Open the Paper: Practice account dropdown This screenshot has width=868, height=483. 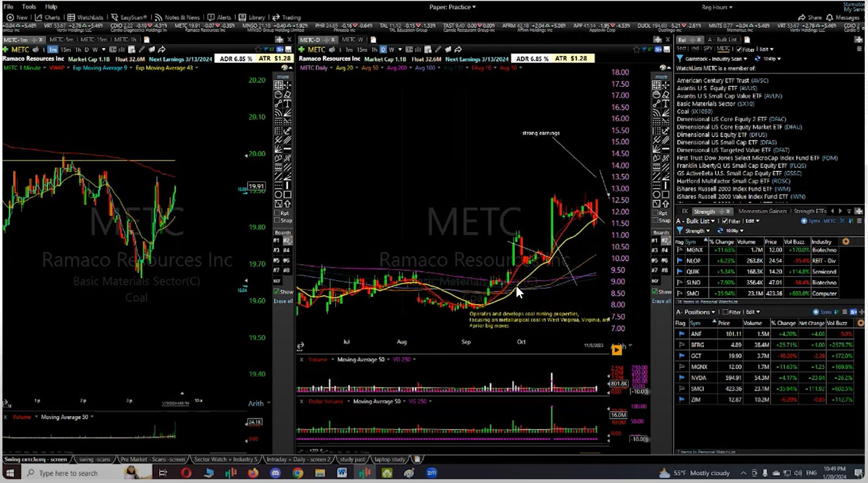pos(452,7)
